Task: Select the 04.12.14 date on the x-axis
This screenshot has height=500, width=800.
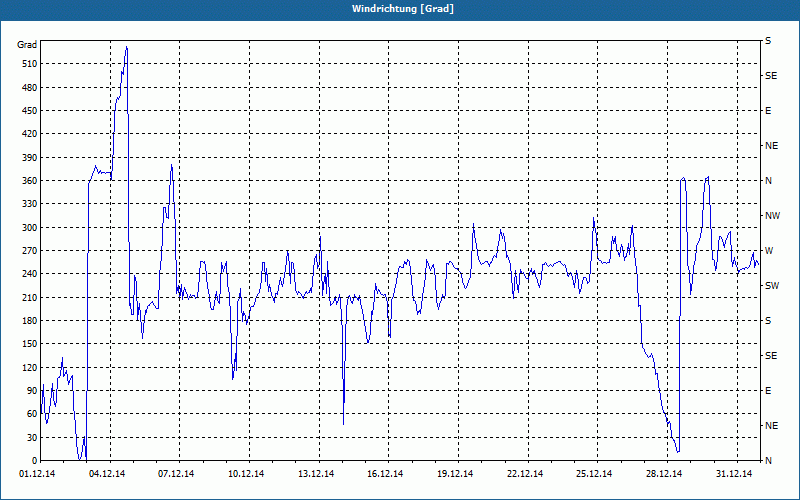Action: click(107, 474)
